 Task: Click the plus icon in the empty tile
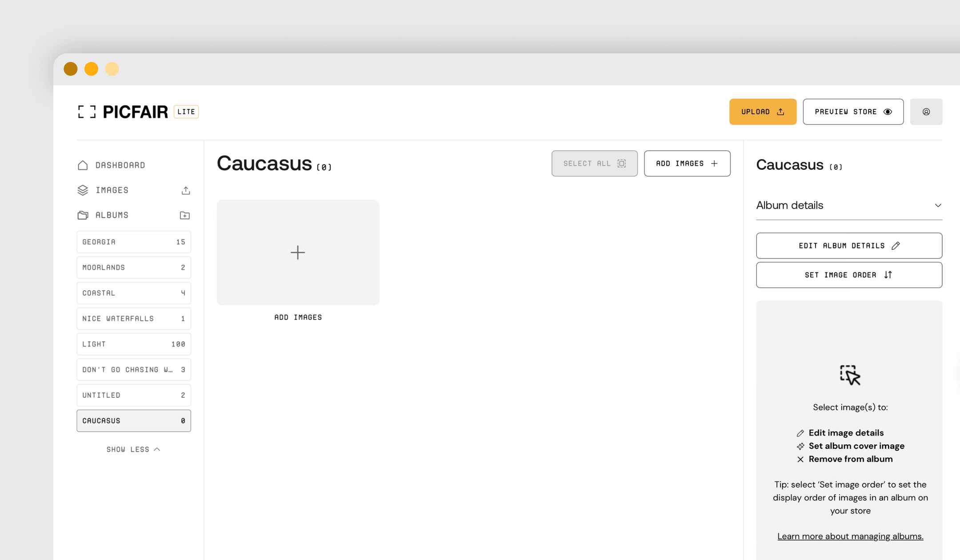(x=298, y=252)
